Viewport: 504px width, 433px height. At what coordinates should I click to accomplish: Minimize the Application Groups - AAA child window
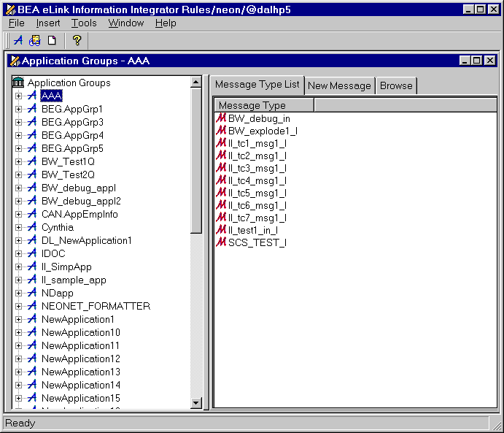(x=464, y=61)
